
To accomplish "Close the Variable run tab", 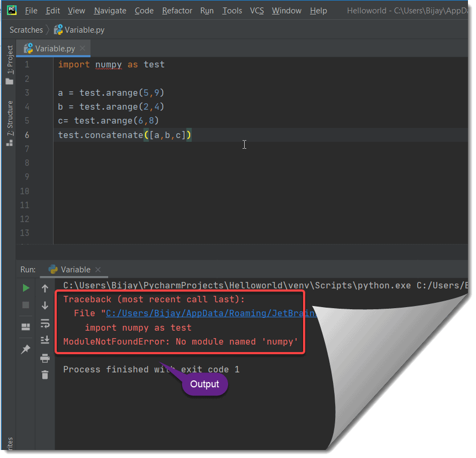I will coord(98,269).
